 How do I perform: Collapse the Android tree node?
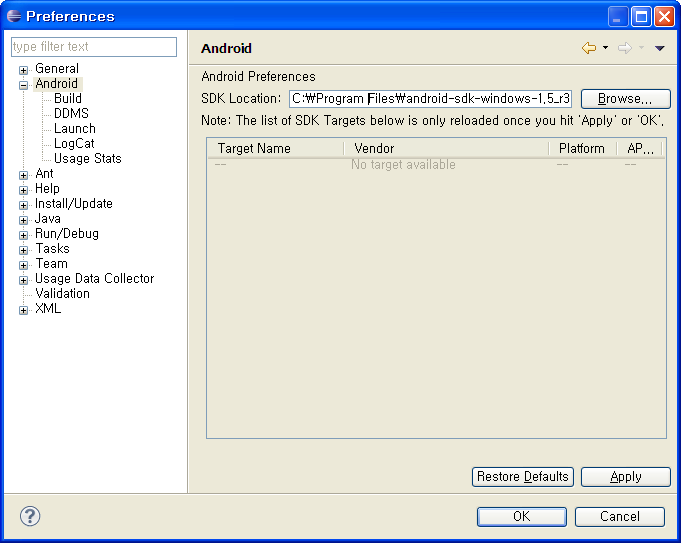click(23, 85)
